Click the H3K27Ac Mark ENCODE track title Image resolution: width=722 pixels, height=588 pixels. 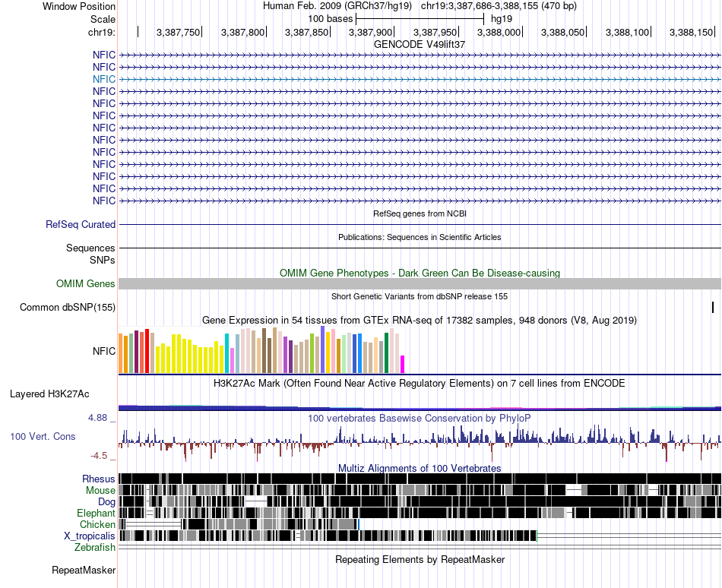click(x=420, y=383)
